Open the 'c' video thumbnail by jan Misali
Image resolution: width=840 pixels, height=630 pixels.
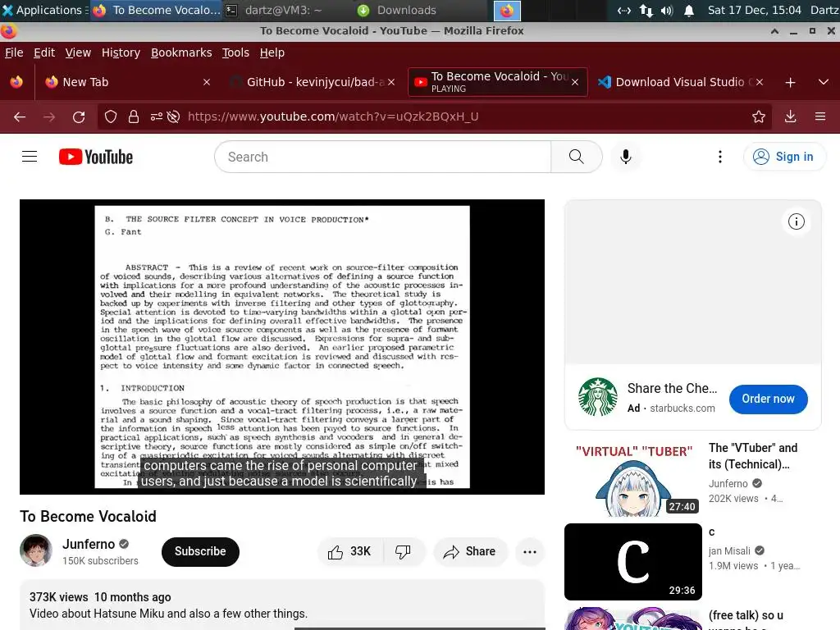(633, 562)
